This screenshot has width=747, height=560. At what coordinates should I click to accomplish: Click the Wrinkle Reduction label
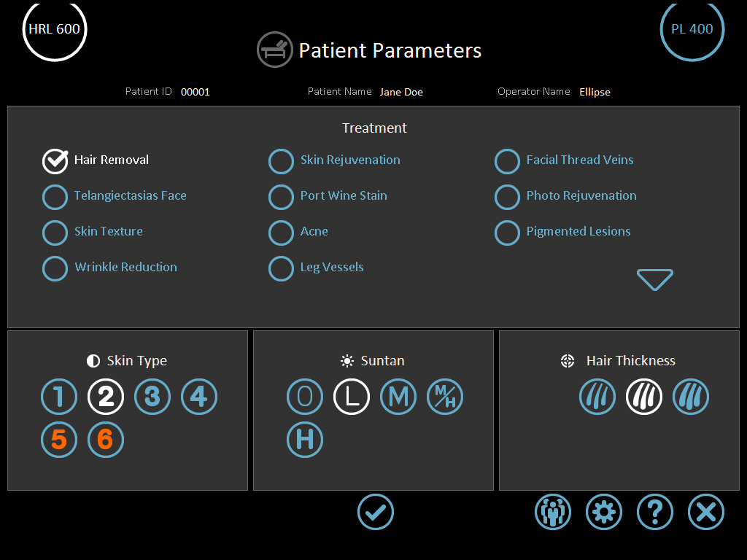(x=125, y=268)
